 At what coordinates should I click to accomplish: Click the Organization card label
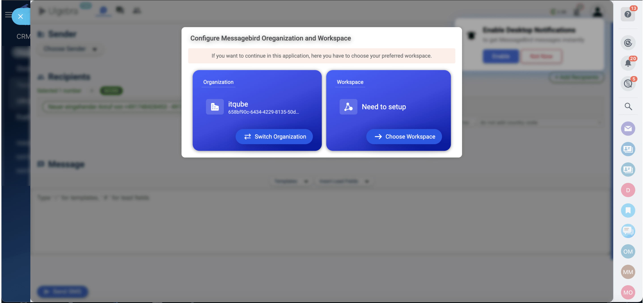pos(218,82)
